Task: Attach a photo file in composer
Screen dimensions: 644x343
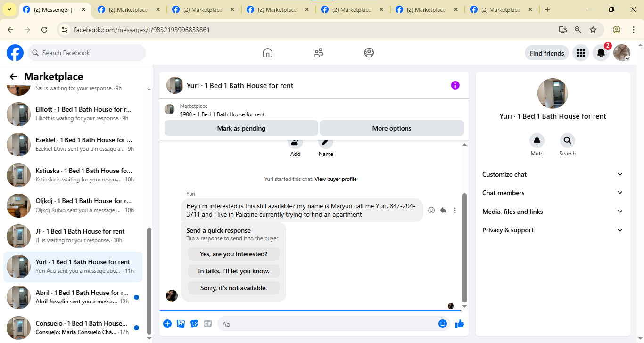Action: (181, 324)
